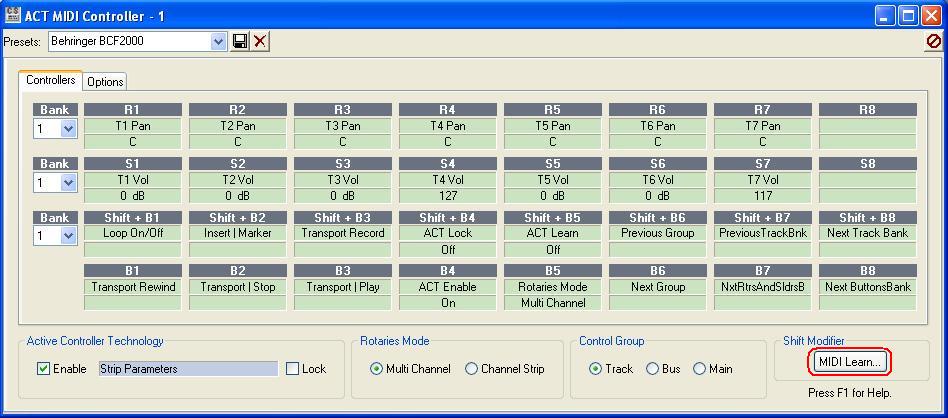
Task: Click the S8 slider header
Action: tap(868, 163)
